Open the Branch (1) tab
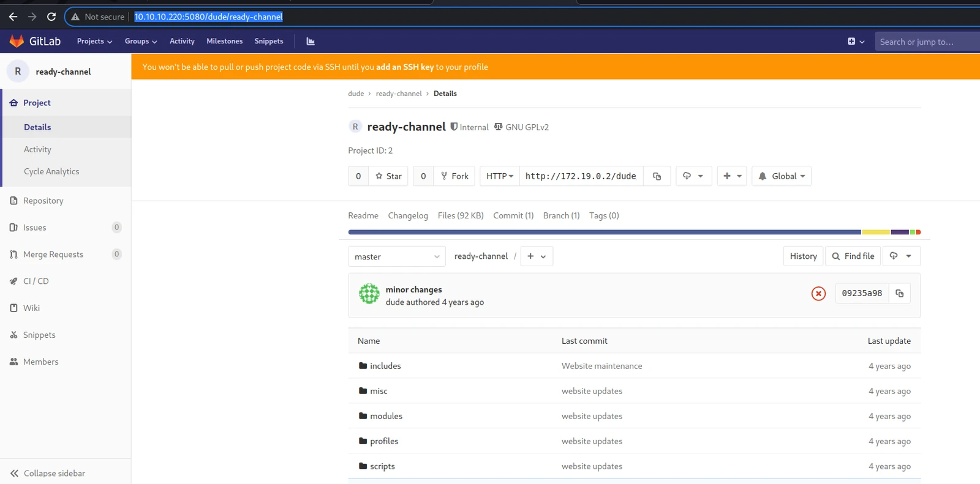This screenshot has width=980, height=484. pyautogui.click(x=561, y=215)
